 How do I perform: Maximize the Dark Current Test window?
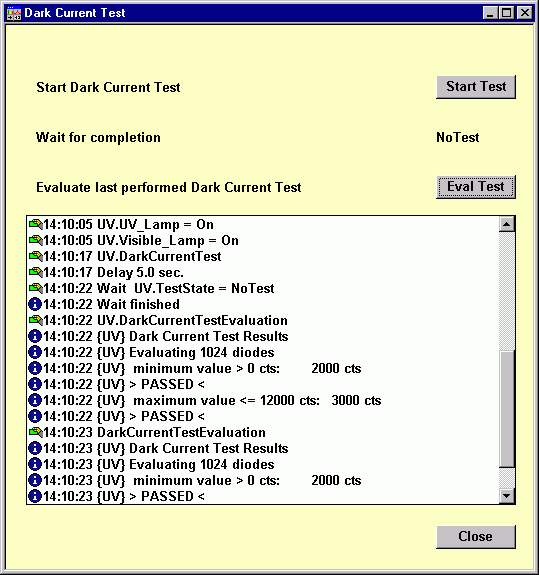(507, 13)
